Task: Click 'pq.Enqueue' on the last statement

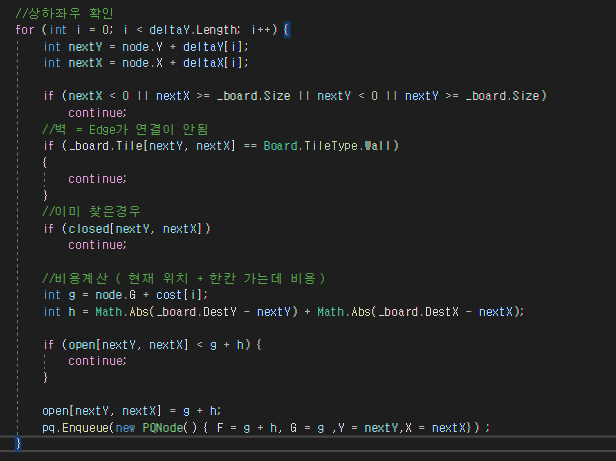Action: click(x=77, y=428)
